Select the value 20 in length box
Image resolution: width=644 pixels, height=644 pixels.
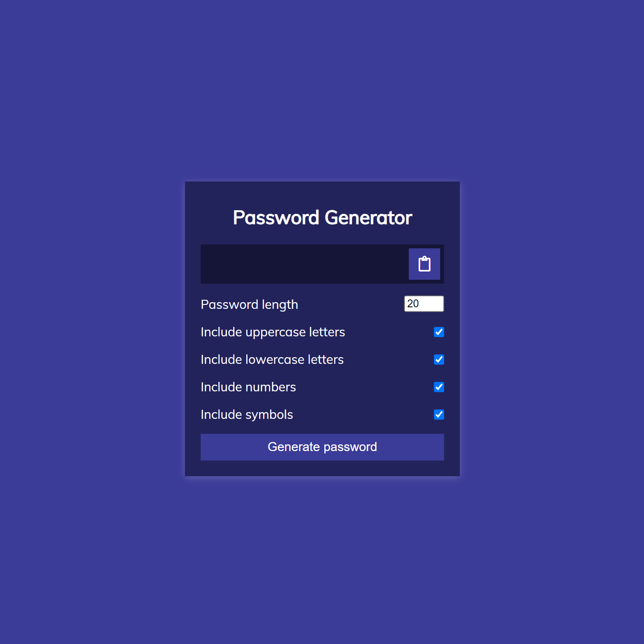point(413,304)
